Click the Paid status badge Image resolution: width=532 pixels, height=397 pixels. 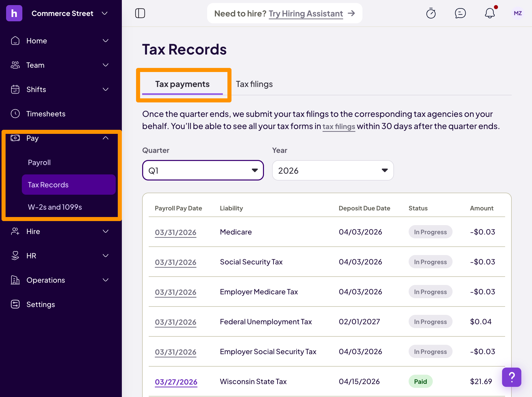421,381
